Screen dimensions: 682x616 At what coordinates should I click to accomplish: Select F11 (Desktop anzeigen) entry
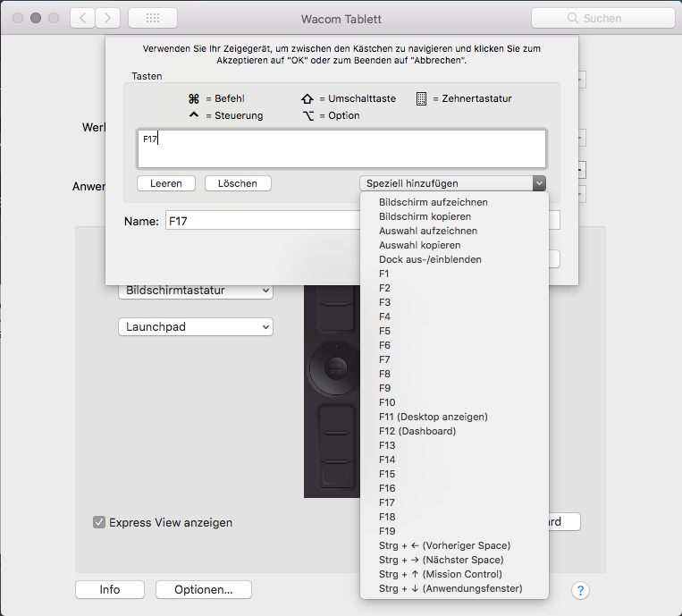[x=455, y=418]
